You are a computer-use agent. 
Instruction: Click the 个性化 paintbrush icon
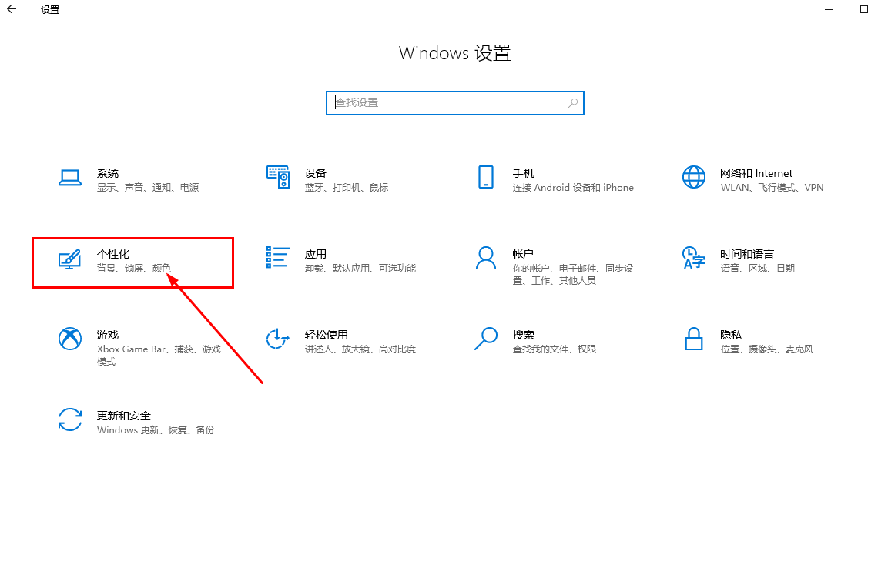tap(69, 260)
